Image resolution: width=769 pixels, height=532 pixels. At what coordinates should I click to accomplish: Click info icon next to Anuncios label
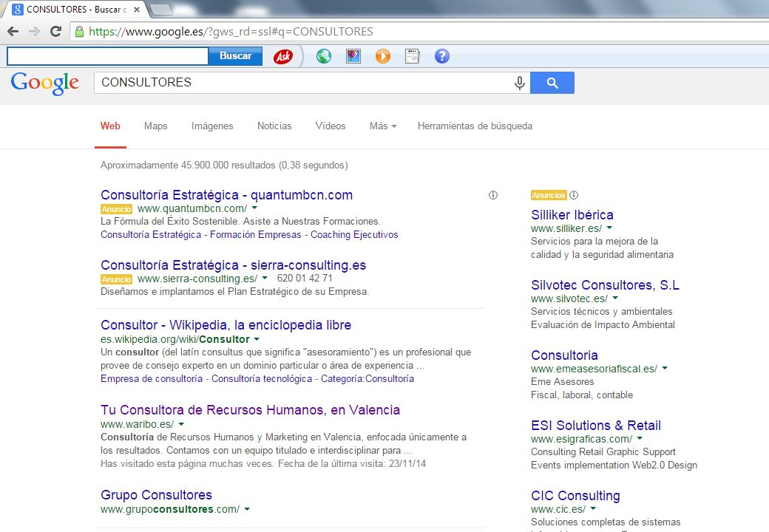tap(574, 195)
